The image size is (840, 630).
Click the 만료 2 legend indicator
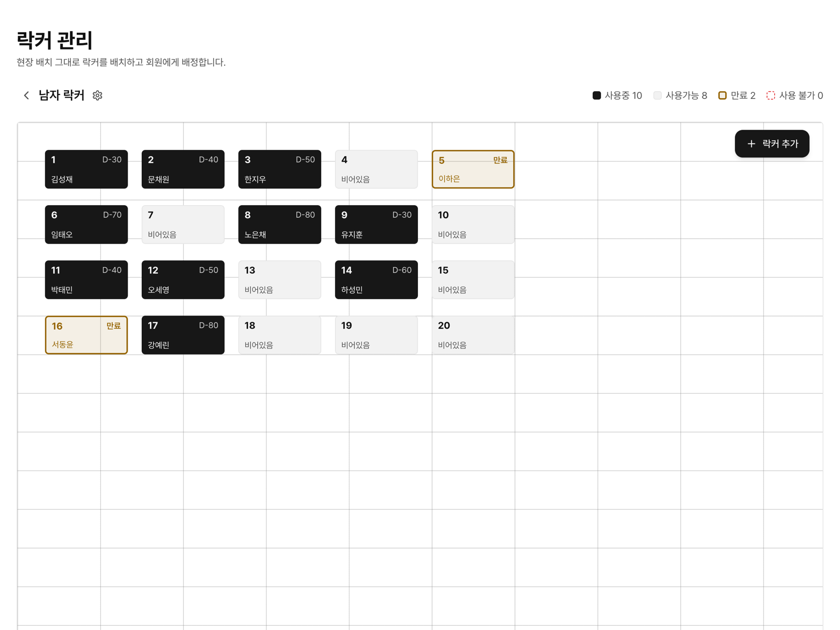click(x=737, y=96)
